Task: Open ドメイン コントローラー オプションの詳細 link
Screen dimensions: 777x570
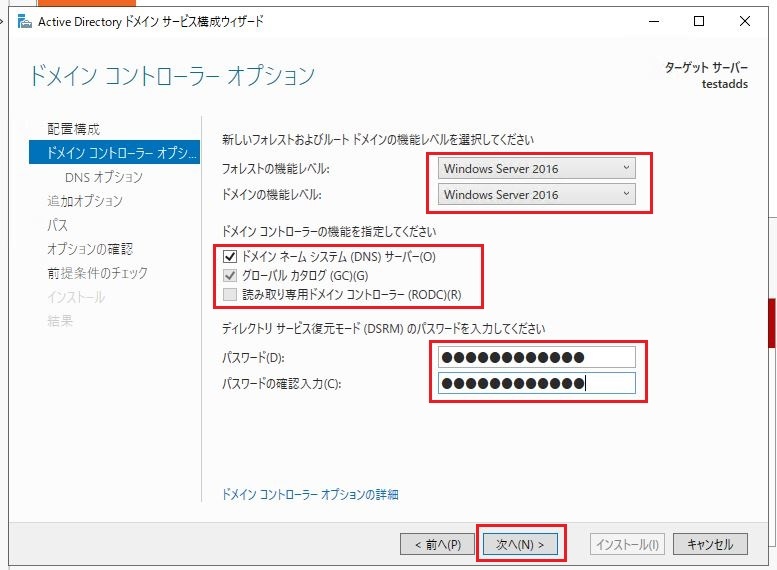Action: click(310, 494)
